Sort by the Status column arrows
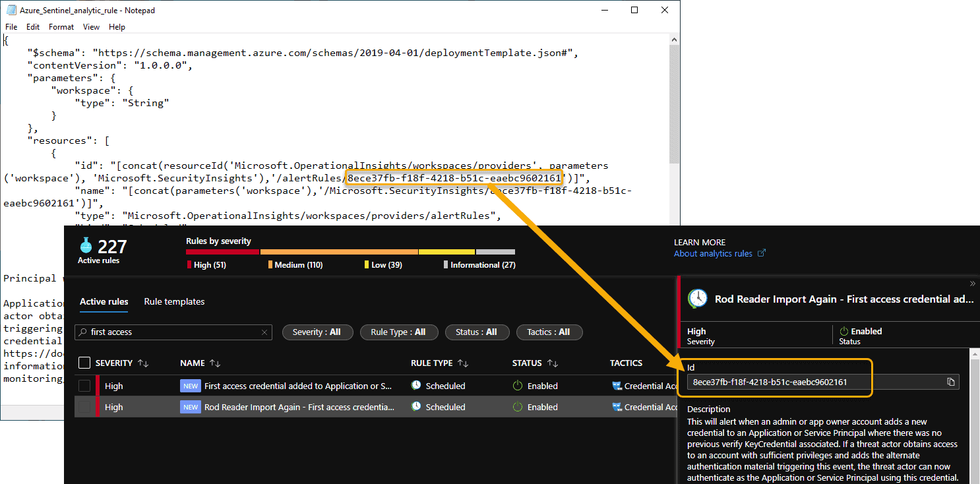The height and width of the screenshot is (484, 980). coord(553,363)
